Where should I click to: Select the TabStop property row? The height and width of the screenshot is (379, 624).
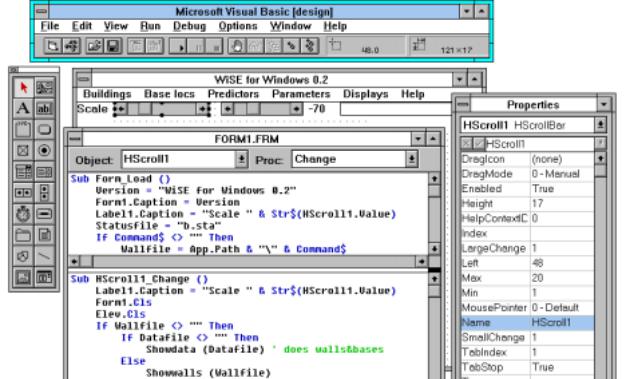(527, 367)
